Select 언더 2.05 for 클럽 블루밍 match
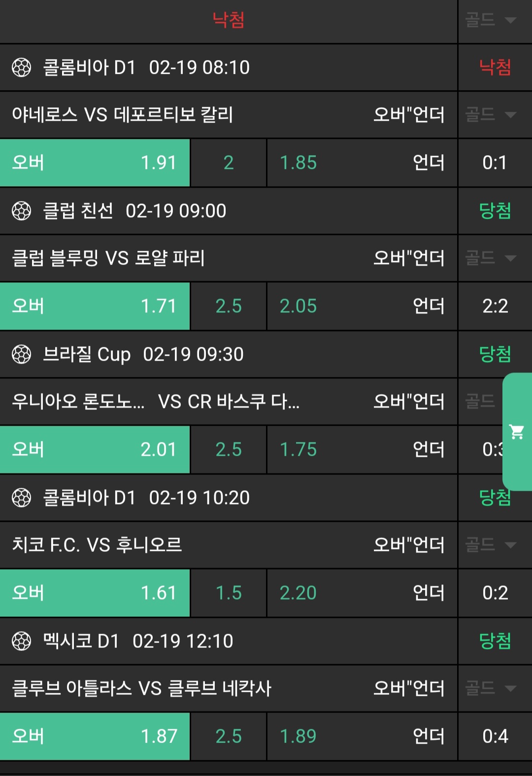Screen dimensions: 532x776 362,306
